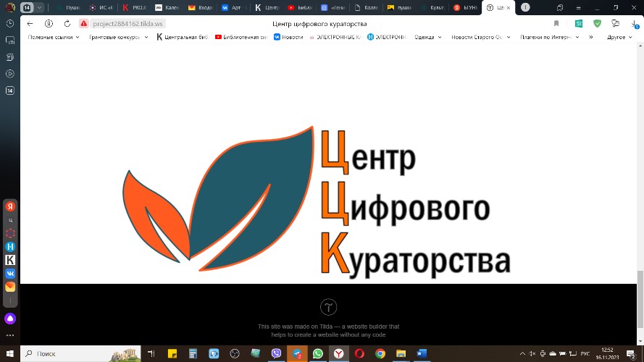This screenshot has width=644, height=362.
Task: Click the vertical page scrollbar thumb
Action: tap(640, 299)
